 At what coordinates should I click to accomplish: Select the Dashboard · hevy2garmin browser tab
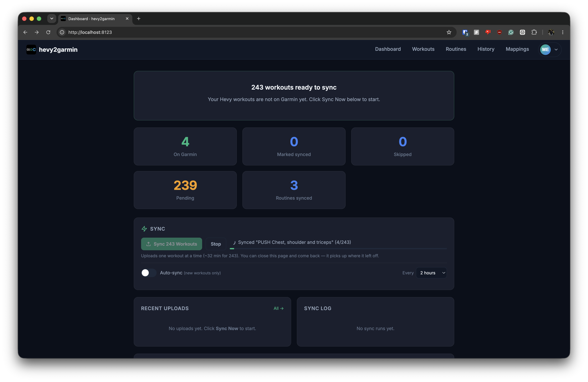95,19
